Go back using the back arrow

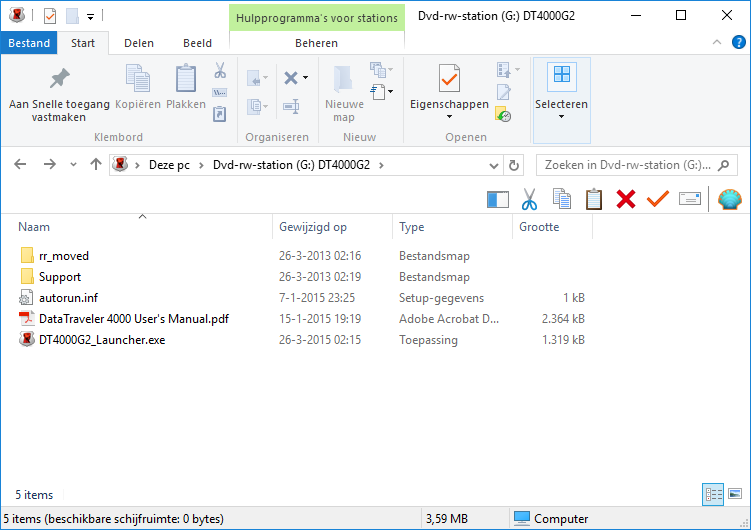20,165
